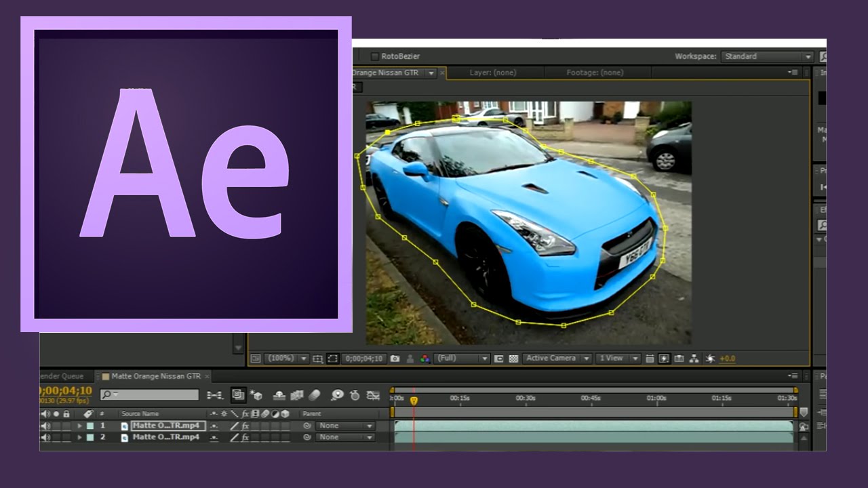The height and width of the screenshot is (488, 868).
Task: Click the brainstorm icon
Action: pos(337,394)
